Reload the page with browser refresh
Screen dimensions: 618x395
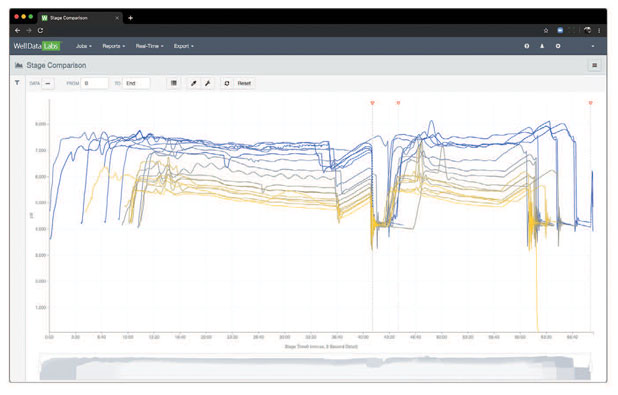tap(40, 30)
